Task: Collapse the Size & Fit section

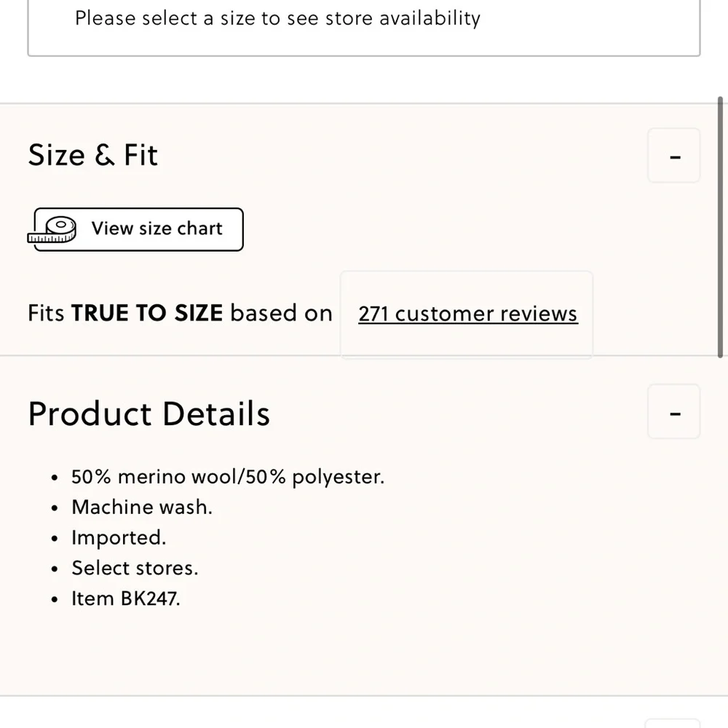Action: point(673,156)
